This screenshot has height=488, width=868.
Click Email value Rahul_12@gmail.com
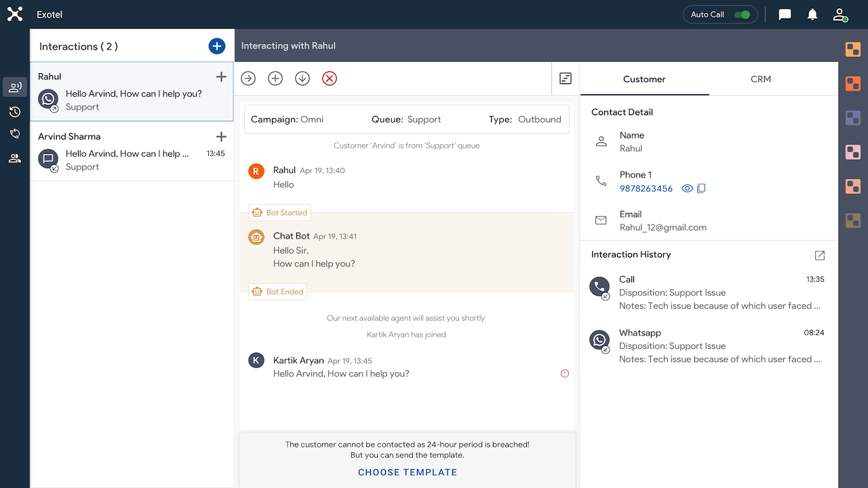click(663, 228)
